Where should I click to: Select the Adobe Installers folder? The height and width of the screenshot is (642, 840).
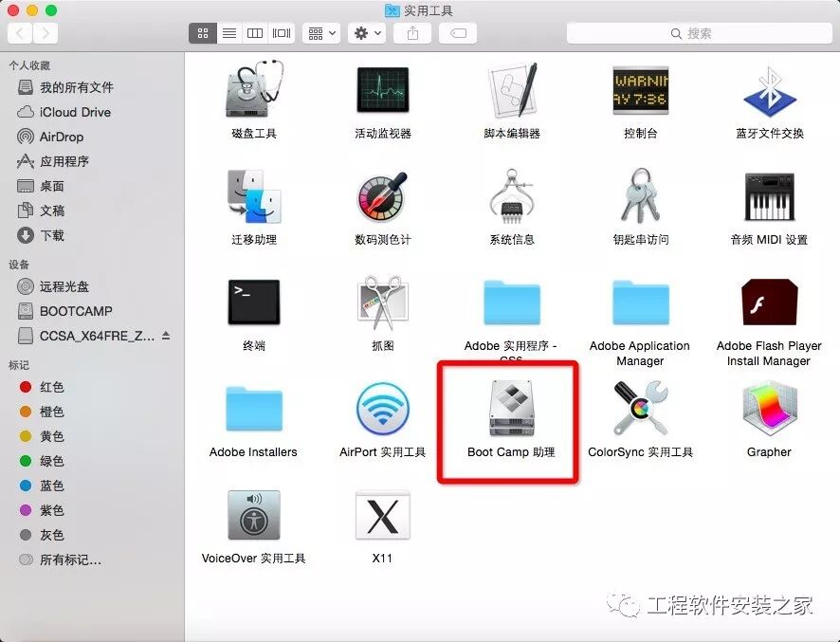coord(254,409)
